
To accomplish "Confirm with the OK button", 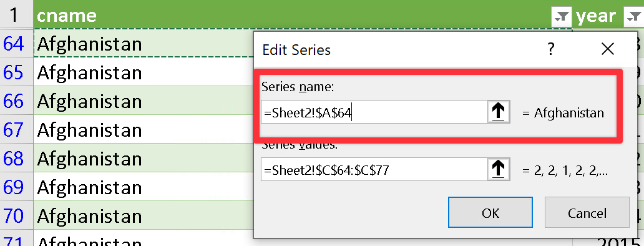I will pos(490,212).
